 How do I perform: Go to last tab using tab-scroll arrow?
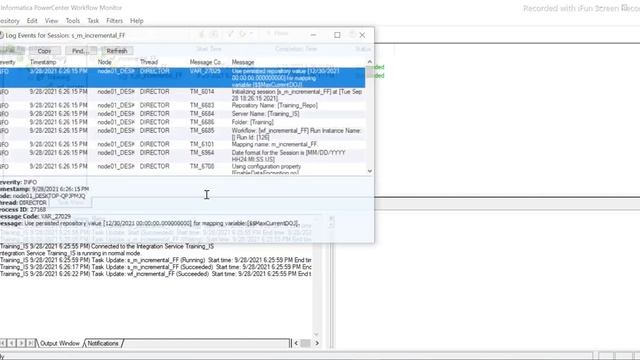(x=31, y=343)
